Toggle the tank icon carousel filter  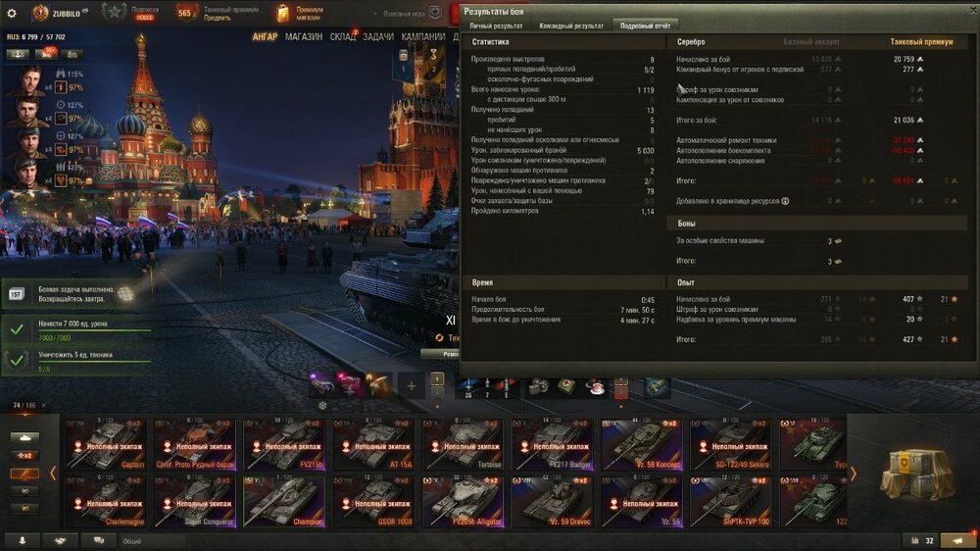tap(24, 438)
